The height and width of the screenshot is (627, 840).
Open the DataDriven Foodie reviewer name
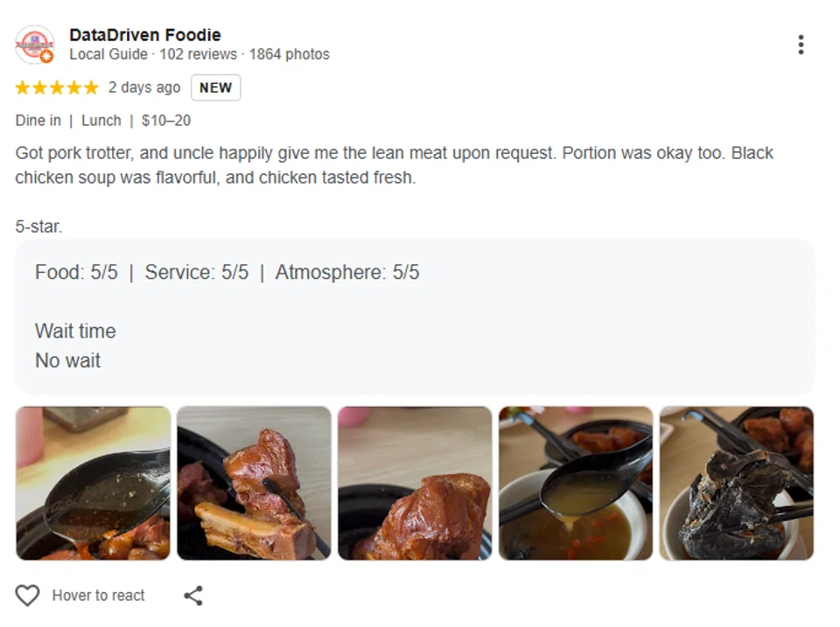(145, 35)
